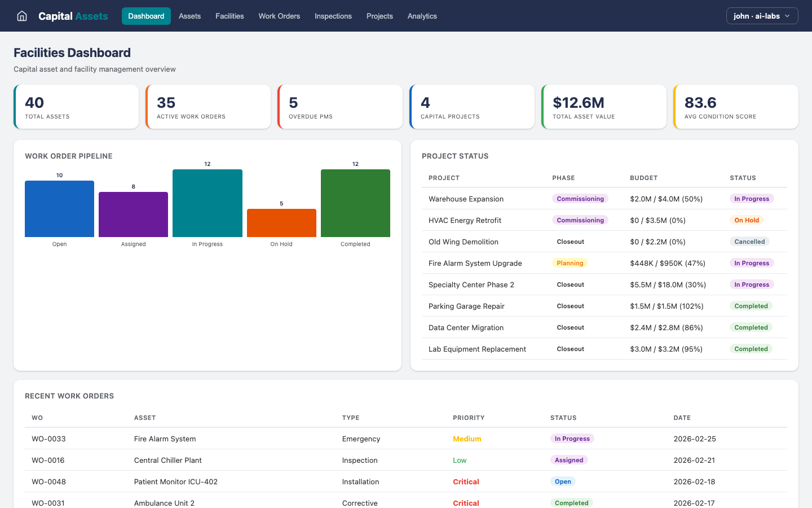Switch to the Projects tab
The width and height of the screenshot is (812, 508).
pyautogui.click(x=379, y=16)
